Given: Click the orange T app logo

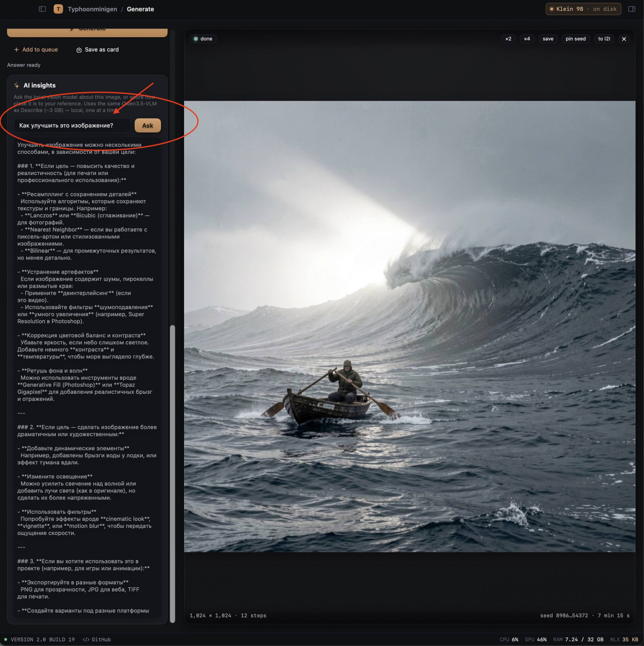Looking at the screenshot, I should pyautogui.click(x=58, y=9).
